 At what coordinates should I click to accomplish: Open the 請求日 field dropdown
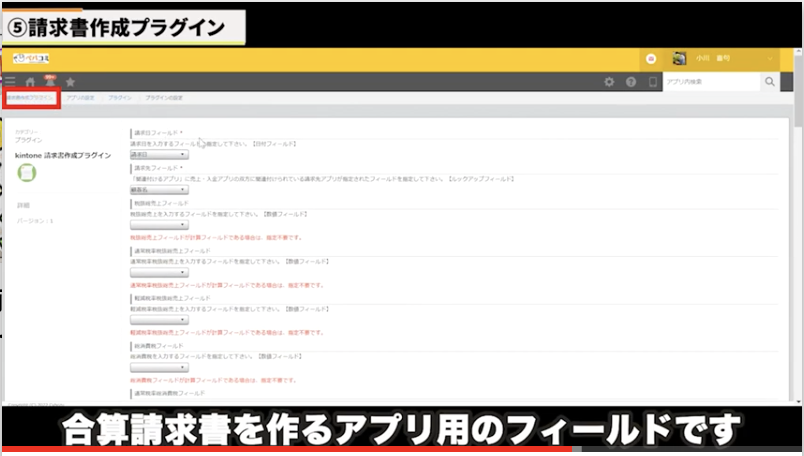159,155
